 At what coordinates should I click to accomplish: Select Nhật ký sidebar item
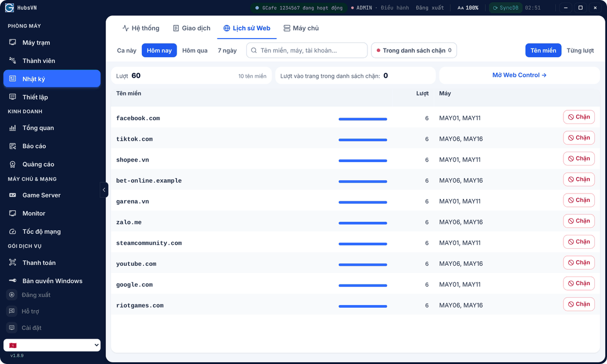click(x=52, y=79)
